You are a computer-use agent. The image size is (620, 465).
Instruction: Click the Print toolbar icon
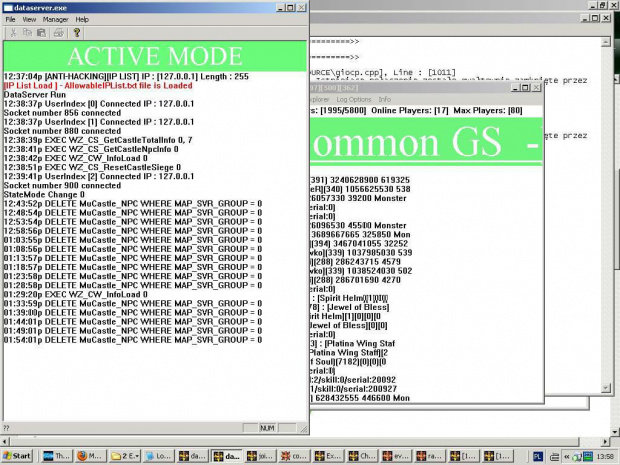pyautogui.click(x=58, y=32)
